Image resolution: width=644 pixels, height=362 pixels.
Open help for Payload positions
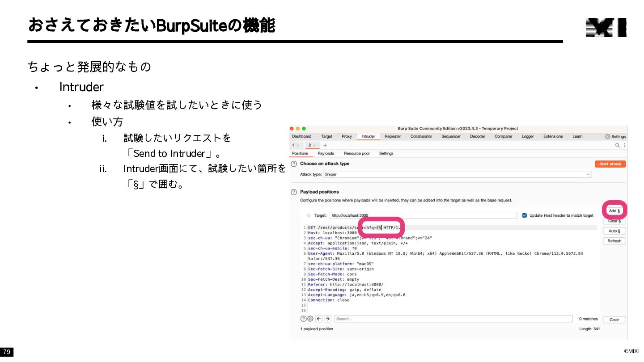[294, 192]
